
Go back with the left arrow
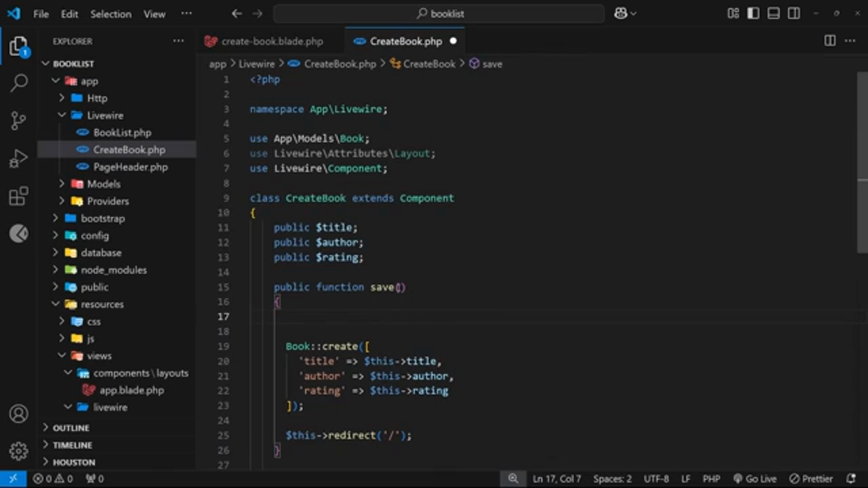tap(236, 14)
